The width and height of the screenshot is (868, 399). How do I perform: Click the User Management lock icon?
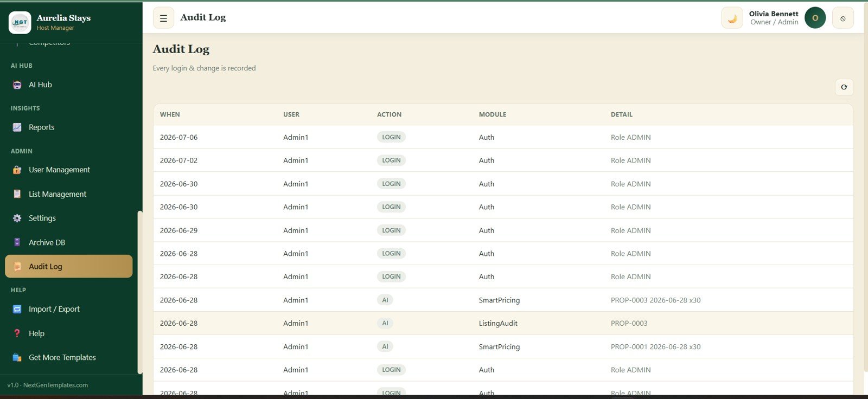pyautogui.click(x=17, y=170)
